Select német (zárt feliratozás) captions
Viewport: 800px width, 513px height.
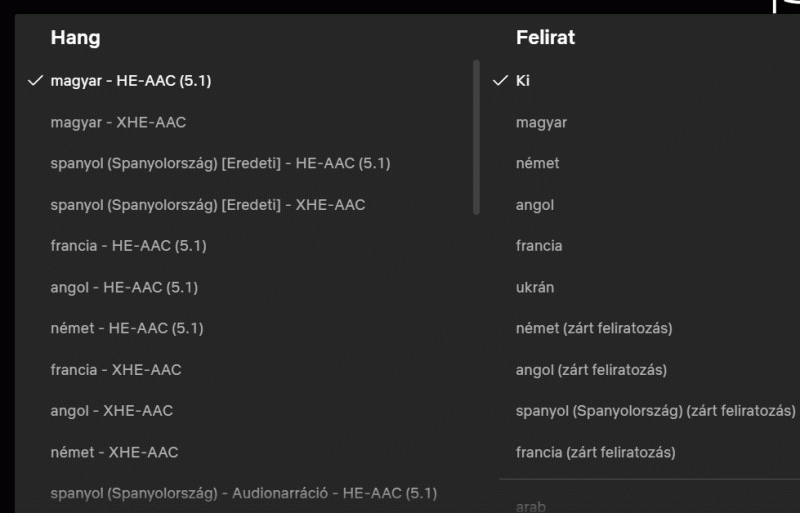tap(594, 328)
